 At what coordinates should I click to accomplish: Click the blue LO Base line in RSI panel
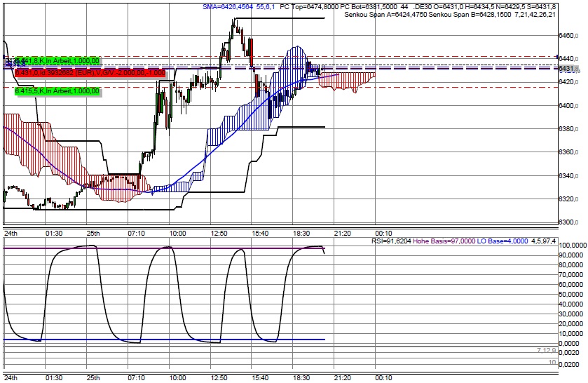tap(164, 340)
